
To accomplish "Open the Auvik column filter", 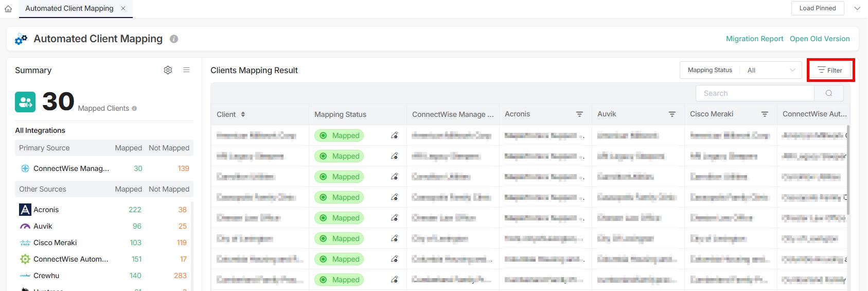I will 672,114.
